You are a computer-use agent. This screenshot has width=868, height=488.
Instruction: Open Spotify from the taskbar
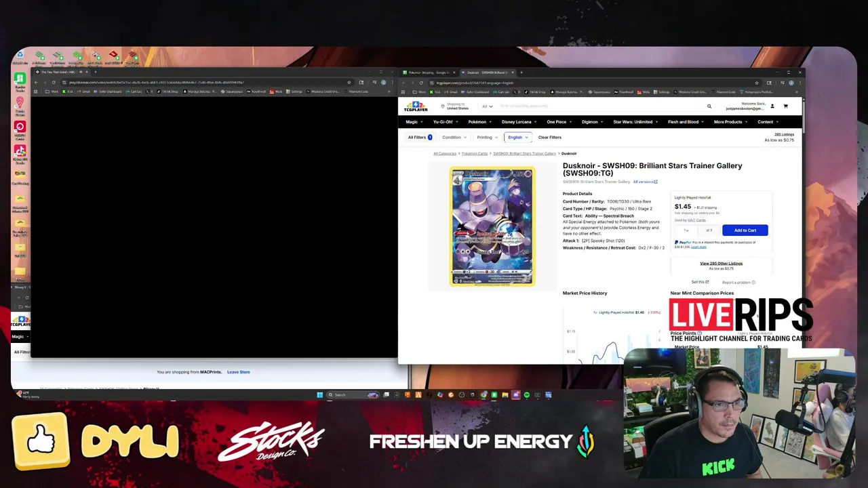527,394
